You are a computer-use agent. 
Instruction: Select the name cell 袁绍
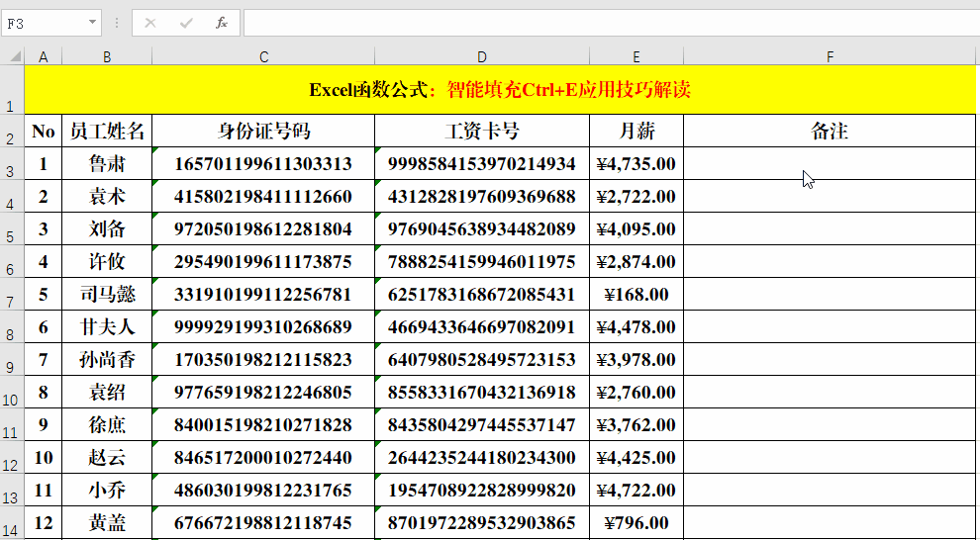point(107,392)
